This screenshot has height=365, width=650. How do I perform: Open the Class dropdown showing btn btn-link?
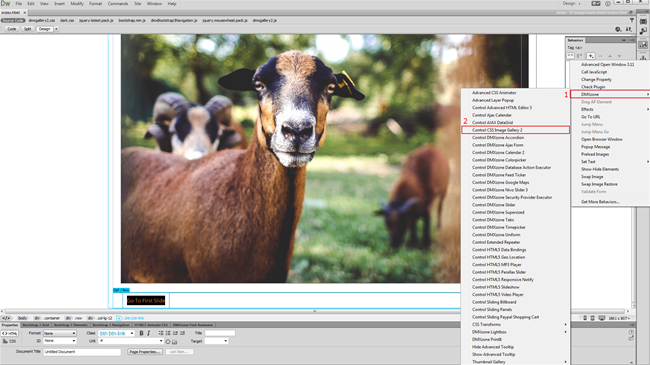pyautogui.click(x=116, y=333)
